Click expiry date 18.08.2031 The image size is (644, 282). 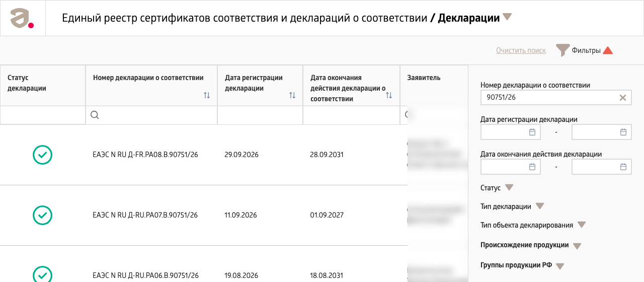[x=327, y=275]
